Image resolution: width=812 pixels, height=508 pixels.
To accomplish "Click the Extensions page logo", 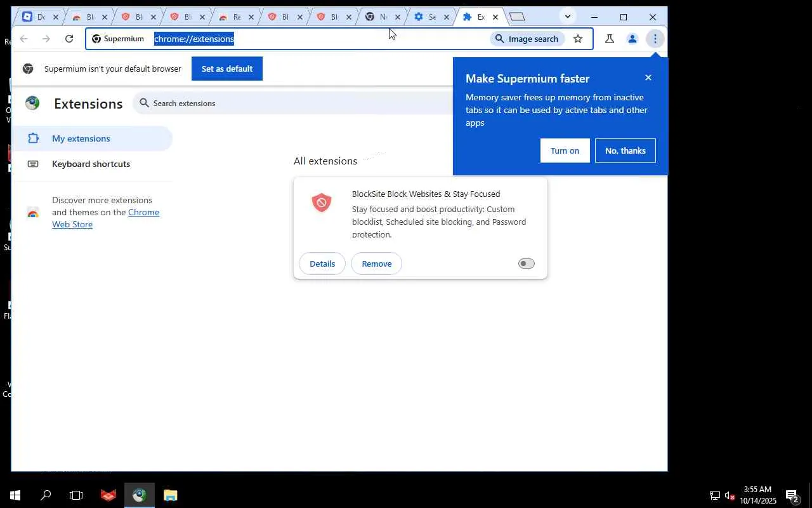I will click(32, 103).
